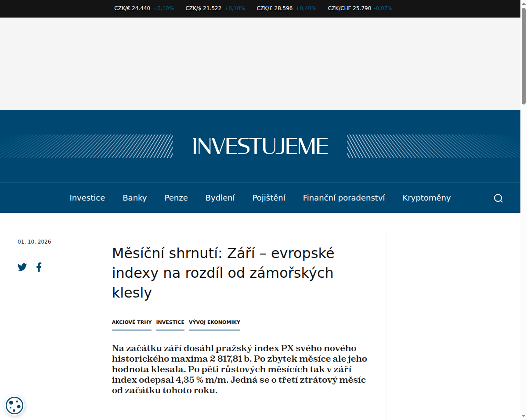Click the +0,40% change value
This screenshot has width=527, height=420.
306,8
